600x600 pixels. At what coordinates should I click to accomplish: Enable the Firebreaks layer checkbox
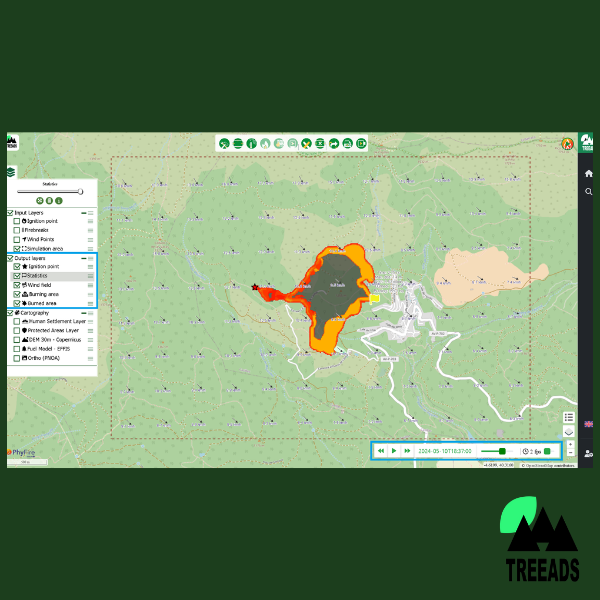[x=17, y=230]
